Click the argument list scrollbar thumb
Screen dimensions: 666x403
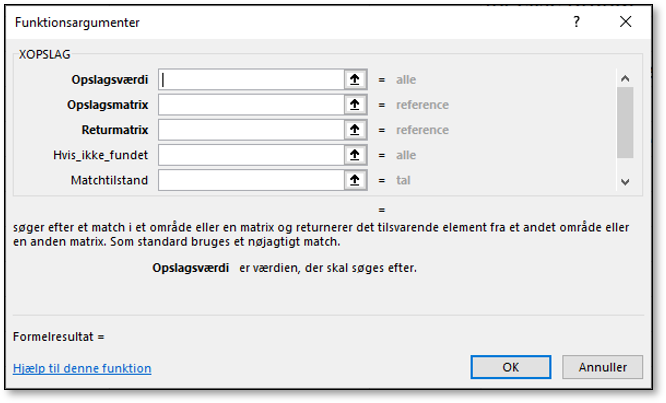625,122
